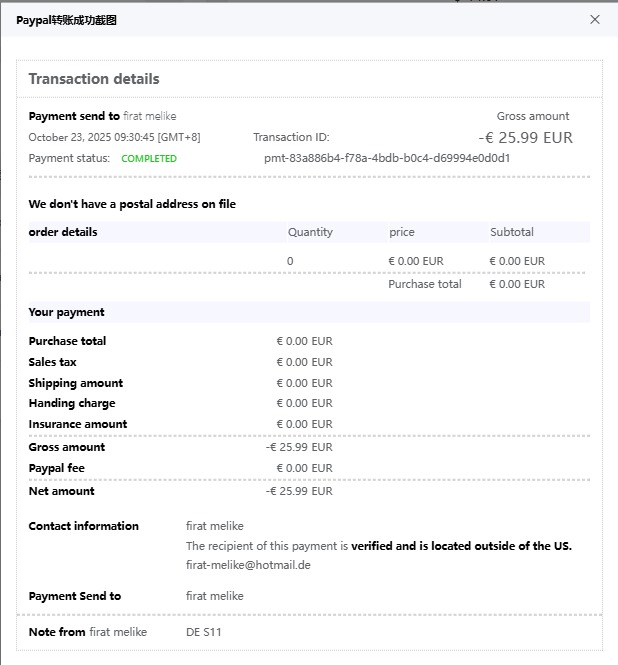Image resolution: width=618 pixels, height=665 pixels.
Task: Click the Contact information label
Action: coord(84,526)
